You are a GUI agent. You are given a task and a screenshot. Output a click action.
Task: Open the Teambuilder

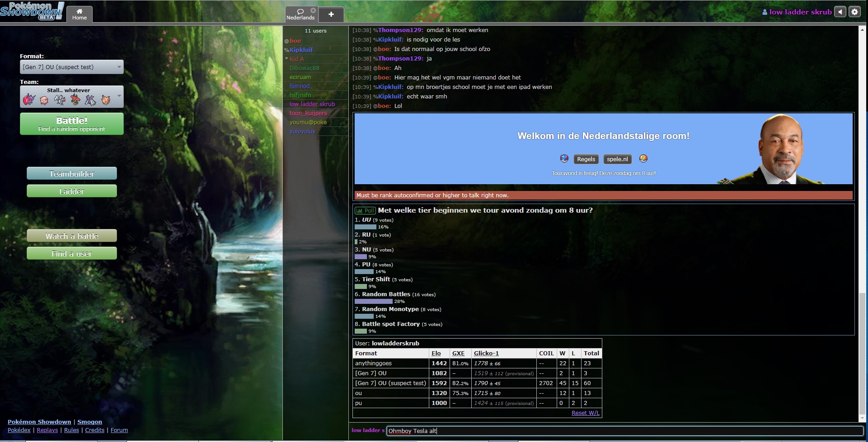tap(72, 173)
